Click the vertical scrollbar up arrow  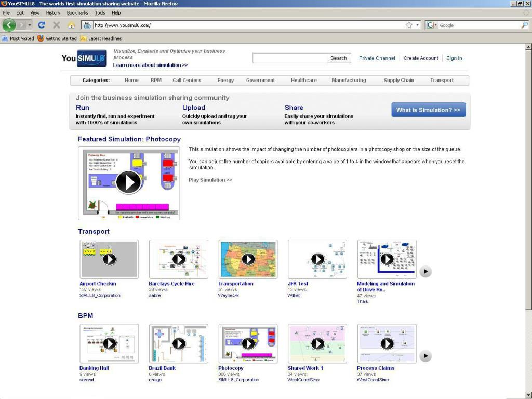528,47
